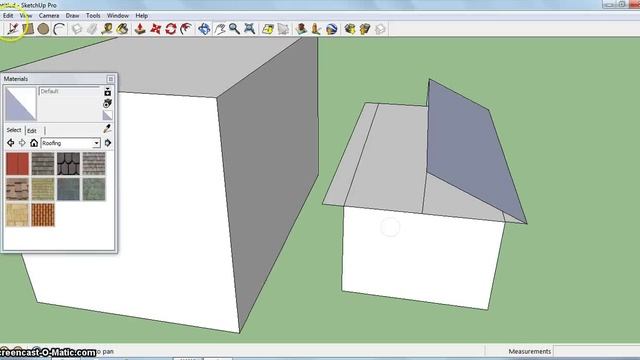Choose the olive green shingle swatch

[x=43, y=189]
